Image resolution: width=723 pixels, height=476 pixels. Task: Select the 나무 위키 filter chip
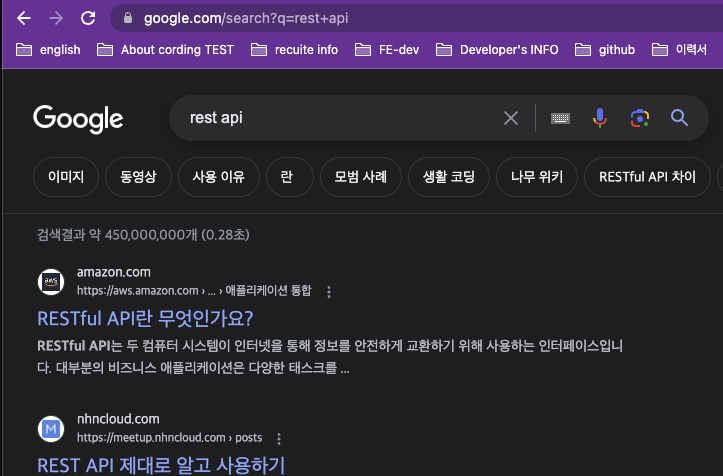pyautogui.click(x=537, y=177)
